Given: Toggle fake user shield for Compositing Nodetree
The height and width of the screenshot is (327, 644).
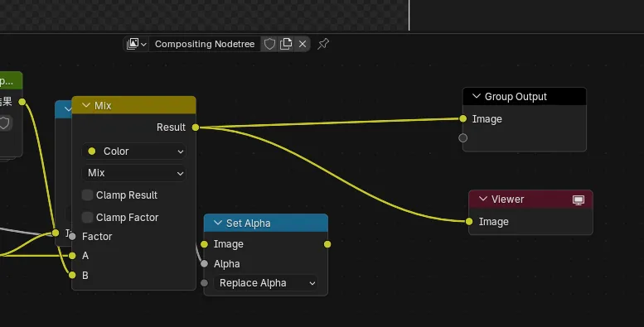Looking at the screenshot, I should point(269,44).
